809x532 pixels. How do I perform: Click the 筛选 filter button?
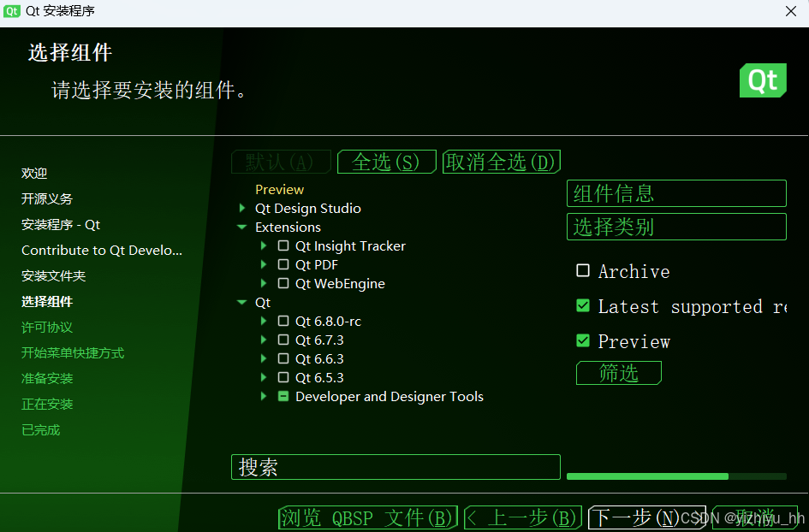tap(619, 373)
